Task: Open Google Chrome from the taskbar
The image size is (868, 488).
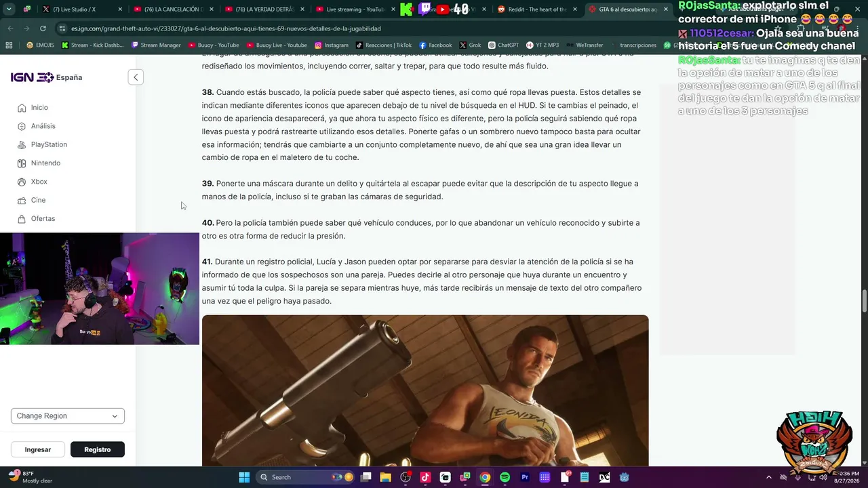Action: [485, 477]
